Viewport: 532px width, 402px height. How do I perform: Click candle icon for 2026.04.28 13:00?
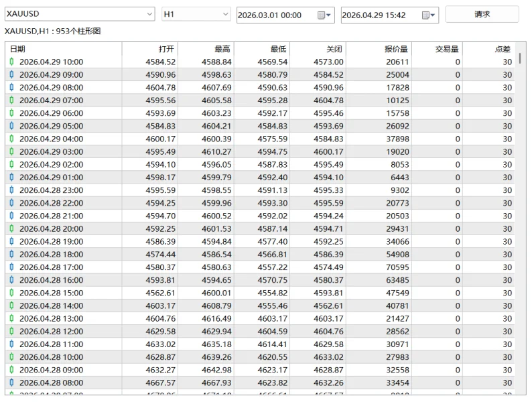(x=11, y=318)
